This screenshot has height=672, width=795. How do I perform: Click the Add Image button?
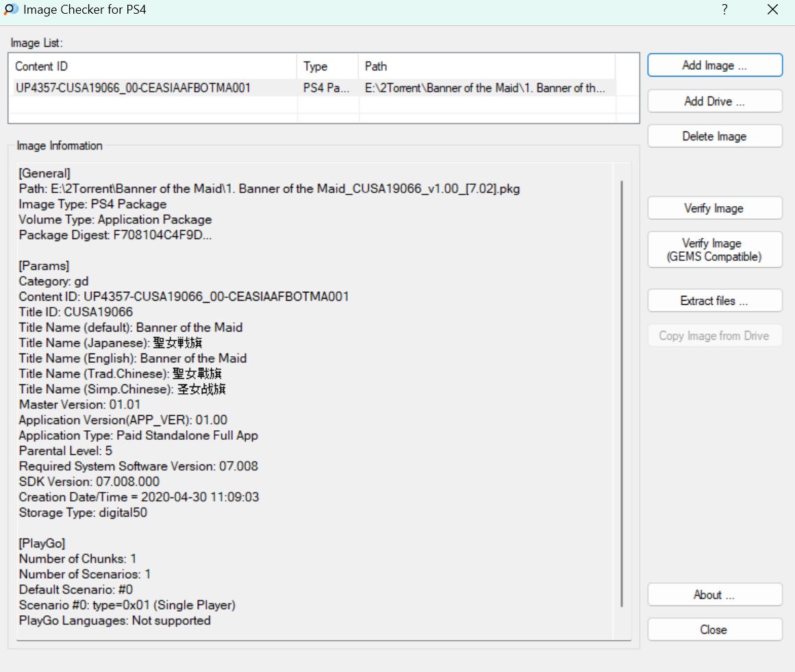click(x=714, y=66)
